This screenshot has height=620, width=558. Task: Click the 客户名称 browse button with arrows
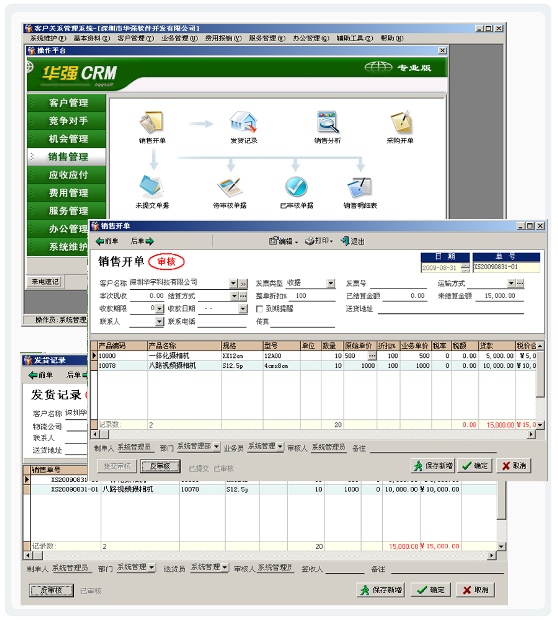coord(243,283)
